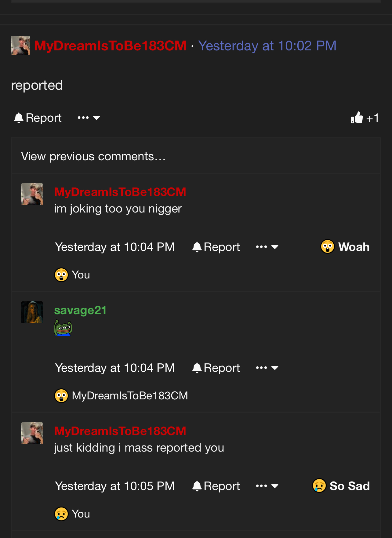The width and height of the screenshot is (392, 538).
Task: Open the more options dropdown under main post
Action: point(89,118)
